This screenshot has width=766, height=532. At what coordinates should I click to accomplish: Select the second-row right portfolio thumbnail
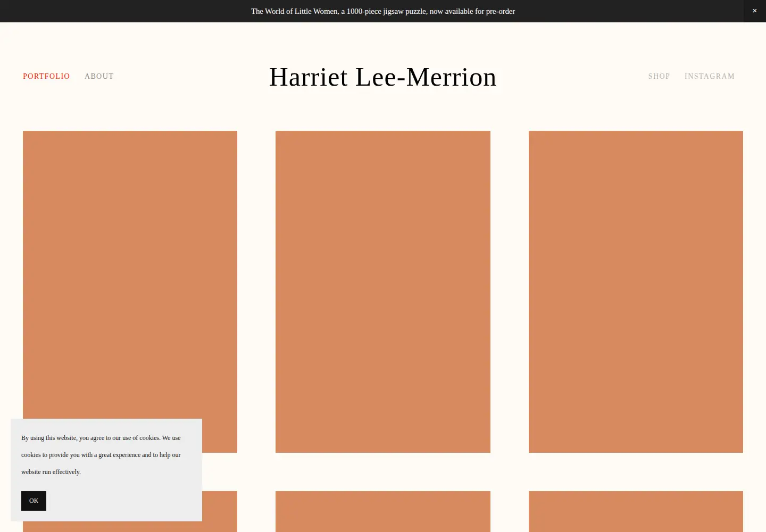pos(636,511)
